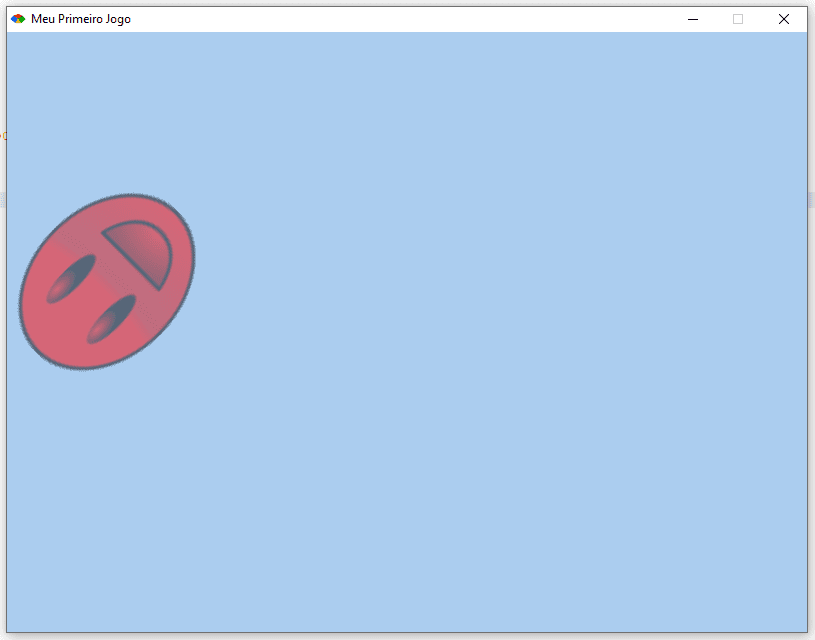Viewport: 815px width, 640px height.
Task: Close the Meu Primeiro Jogo window
Action: pos(784,19)
